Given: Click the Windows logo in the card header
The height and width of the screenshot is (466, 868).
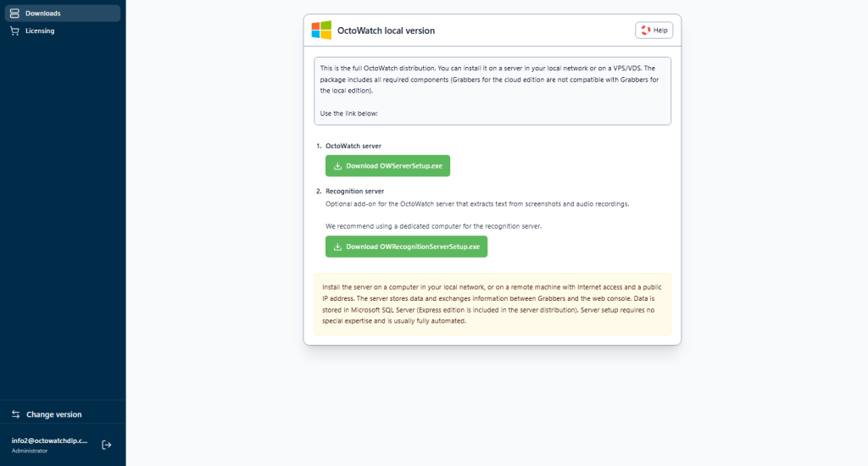Looking at the screenshot, I should (x=321, y=31).
